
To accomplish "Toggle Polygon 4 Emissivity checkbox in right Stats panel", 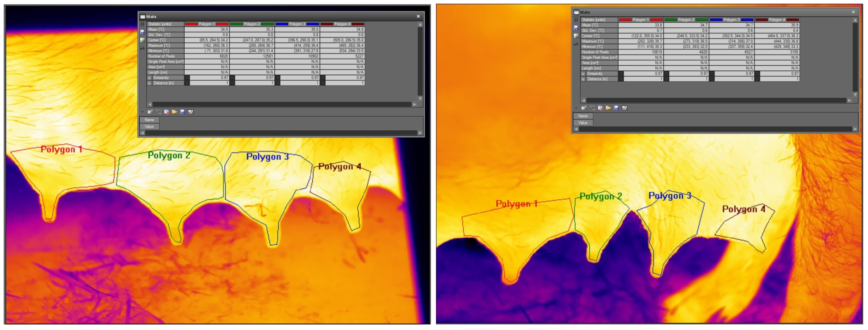I will point(757,74).
